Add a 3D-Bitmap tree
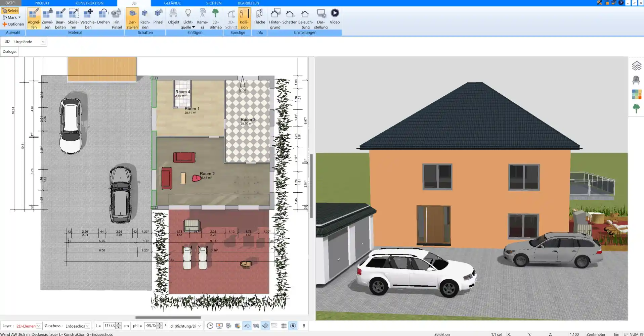Image resolution: width=644 pixels, height=336 pixels. pos(215,19)
